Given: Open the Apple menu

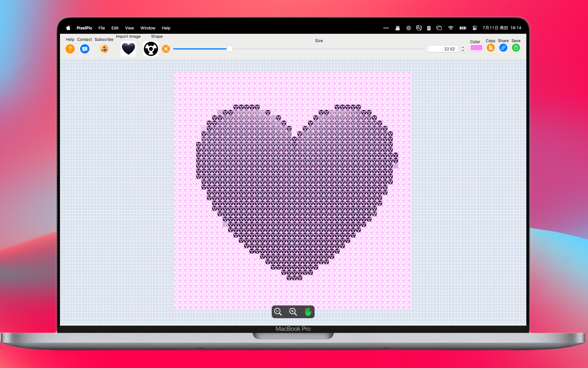Looking at the screenshot, I should point(68,28).
